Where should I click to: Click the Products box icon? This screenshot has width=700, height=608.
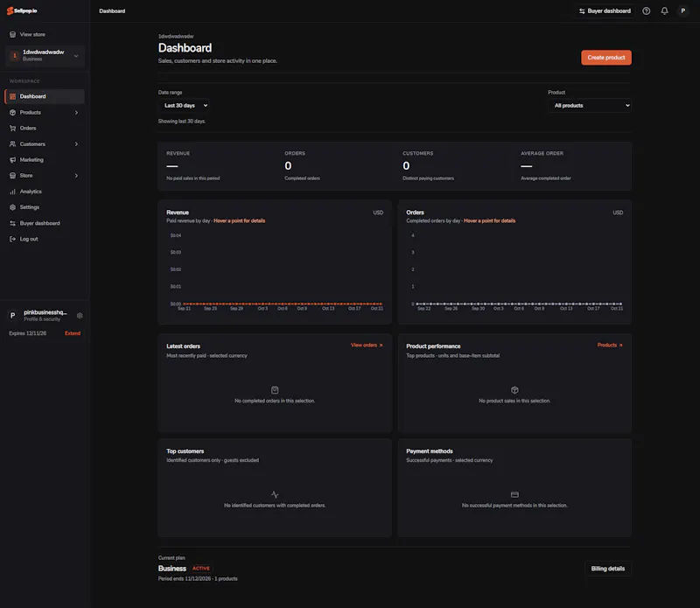12,113
